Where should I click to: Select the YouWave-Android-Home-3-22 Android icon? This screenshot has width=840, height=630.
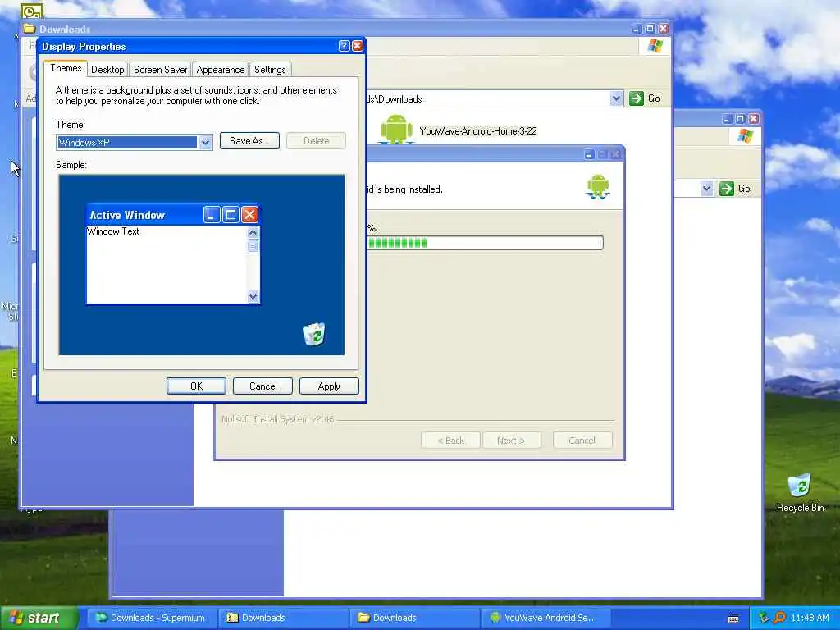(396, 130)
